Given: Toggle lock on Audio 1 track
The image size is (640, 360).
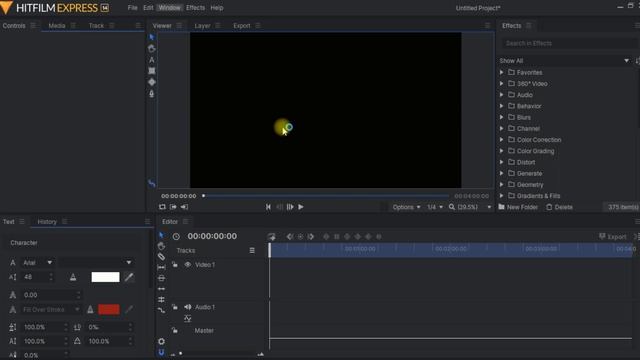Looking at the screenshot, I should [x=175, y=307].
